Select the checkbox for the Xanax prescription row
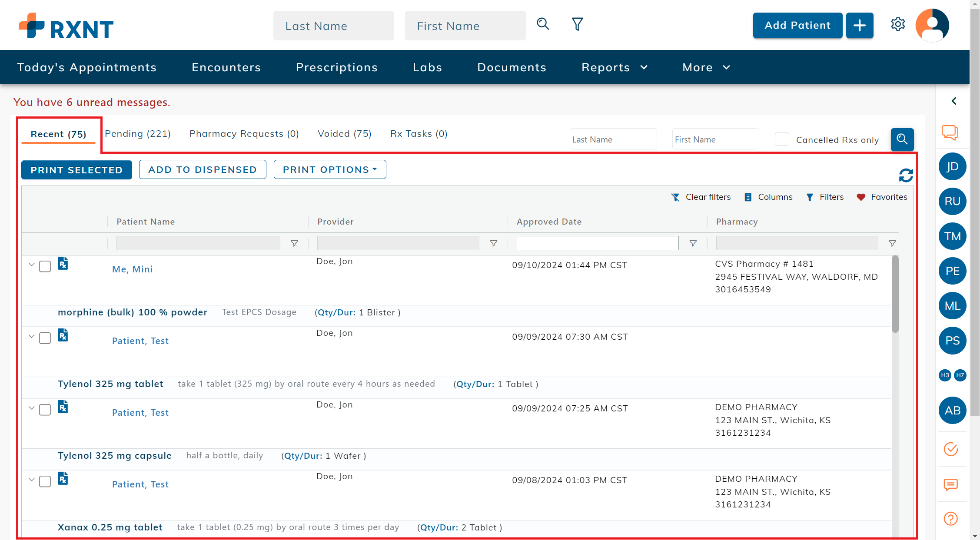 pos(45,481)
